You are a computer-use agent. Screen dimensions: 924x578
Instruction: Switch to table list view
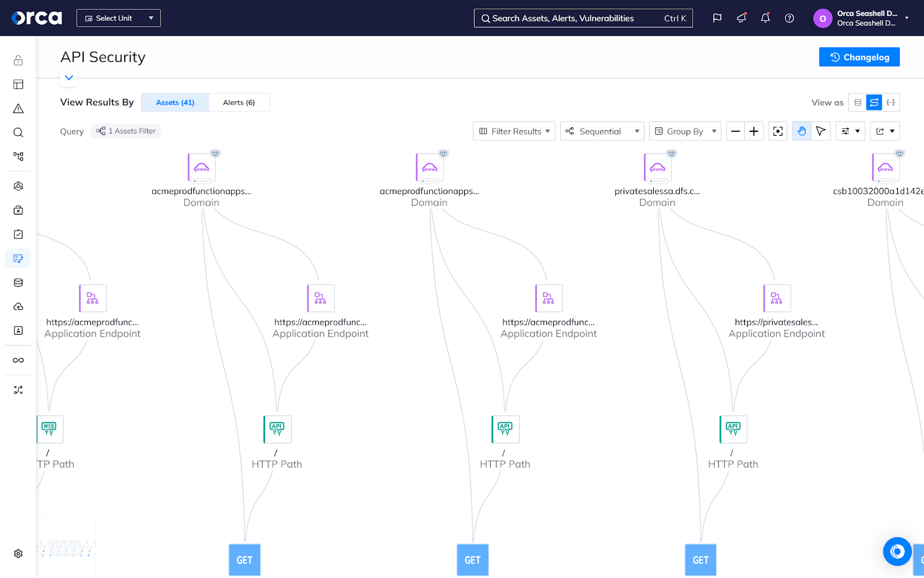[858, 102]
